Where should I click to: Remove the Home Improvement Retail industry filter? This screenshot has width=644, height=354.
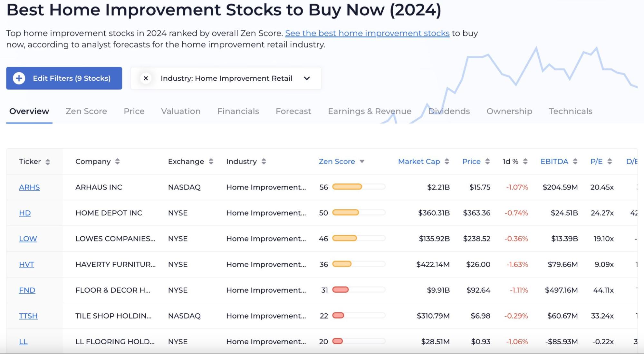(x=146, y=78)
